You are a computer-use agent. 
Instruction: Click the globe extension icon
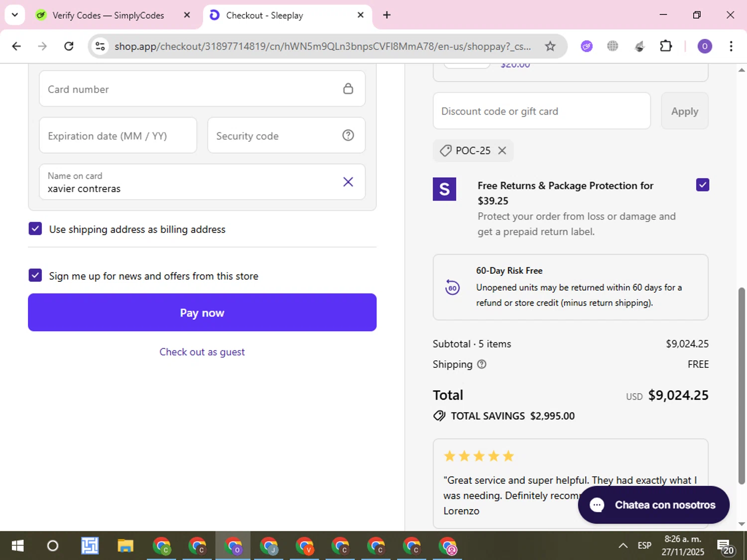click(x=613, y=46)
